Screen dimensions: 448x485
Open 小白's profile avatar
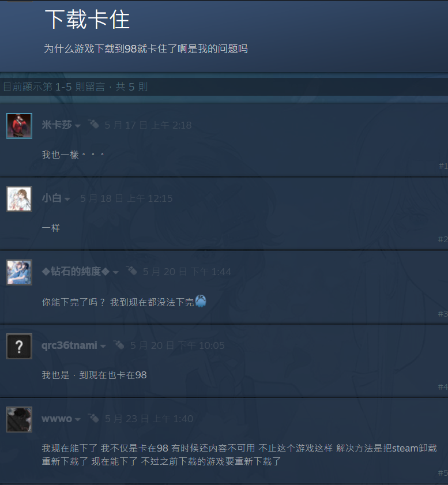pos(19,199)
